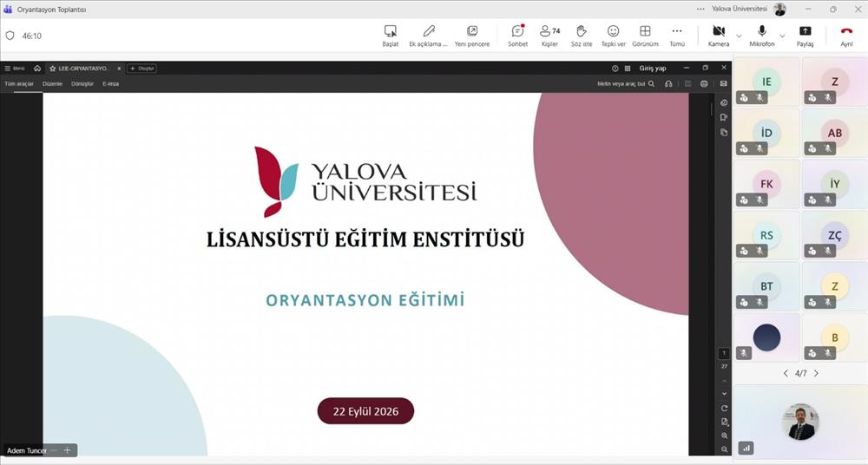Go to the Acrobat home icon
The height and width of the screenshot is (465, 868).
[37, 68]
